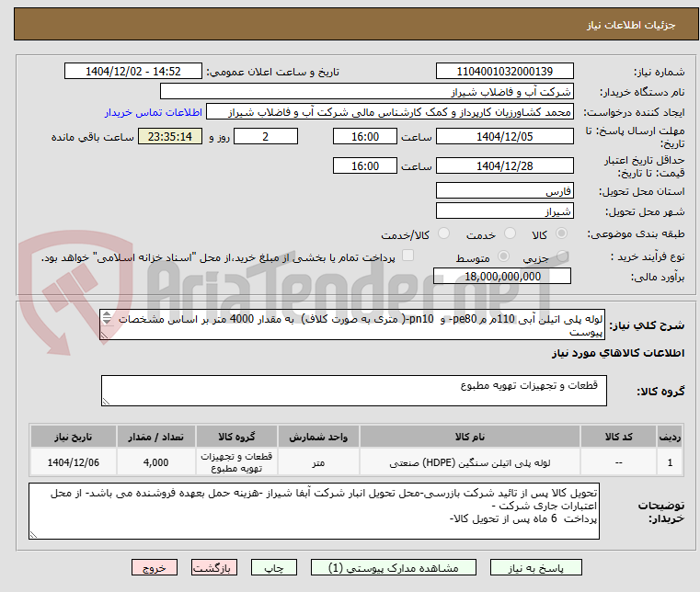Open مشاهده مدارک پیوستی (1) button
Viewport: 700px width, 592px height.
(x=394, y=568)
